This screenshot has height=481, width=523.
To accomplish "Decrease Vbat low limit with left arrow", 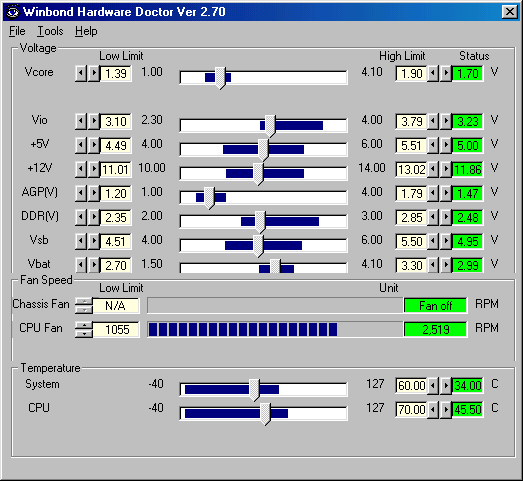I will (81, 266).
